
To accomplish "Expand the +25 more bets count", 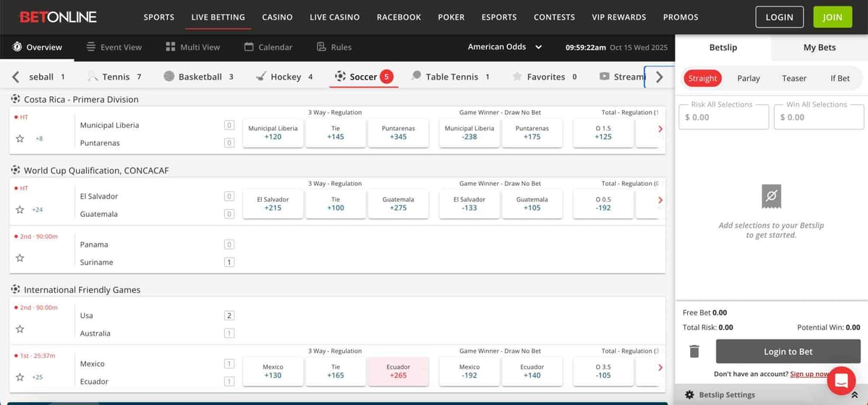I will coord(38,377).
